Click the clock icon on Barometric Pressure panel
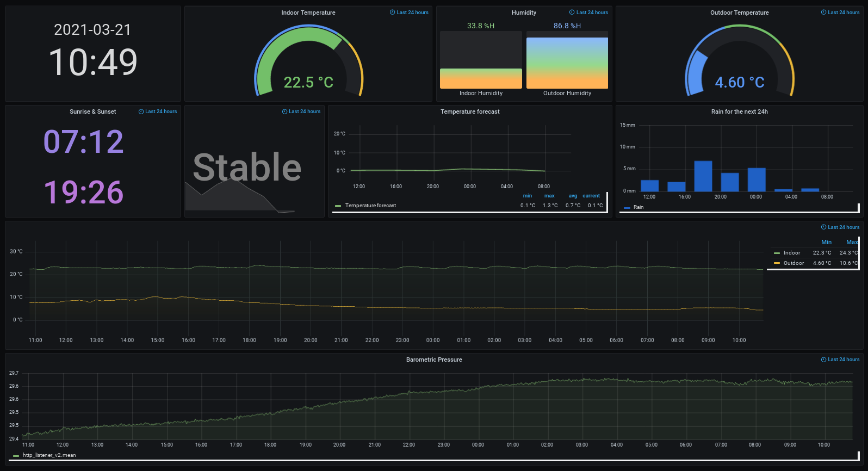The height and width of the screenshot is (471, 868). tap(824, 360)
